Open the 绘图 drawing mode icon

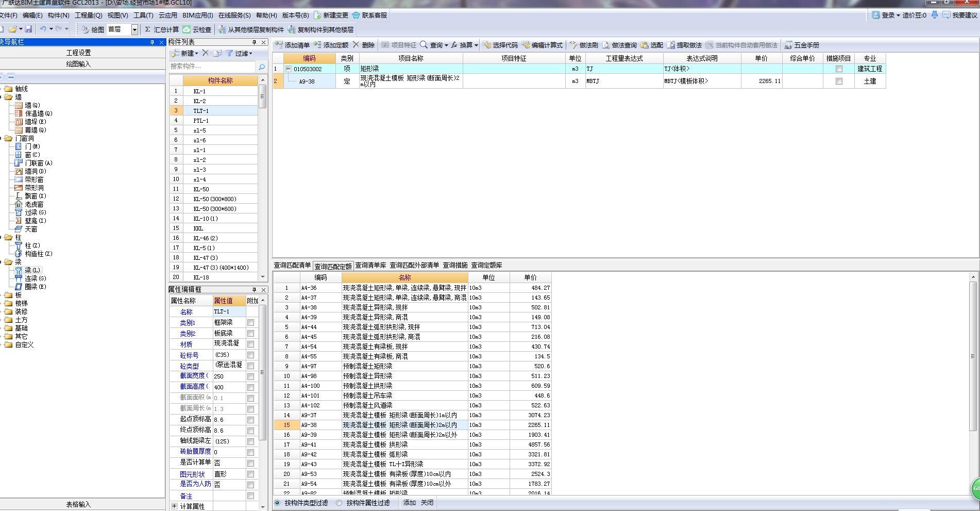coord(85,29)
